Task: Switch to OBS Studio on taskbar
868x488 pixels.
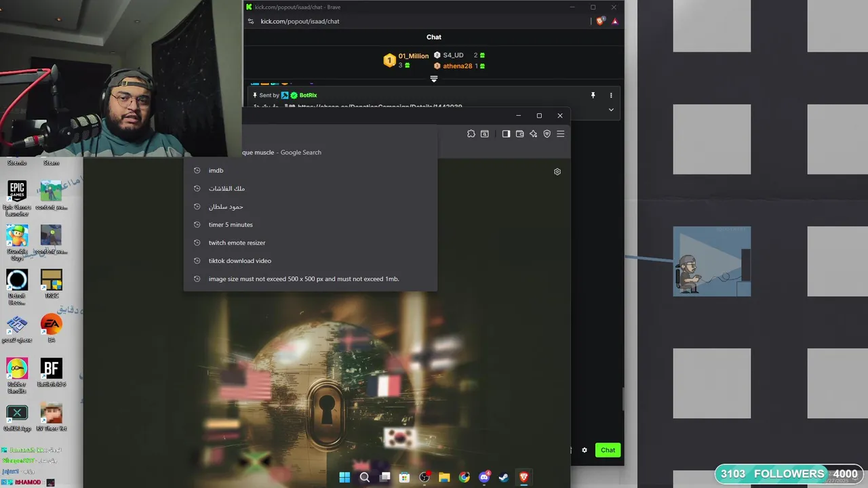Action: click(425, 477)
